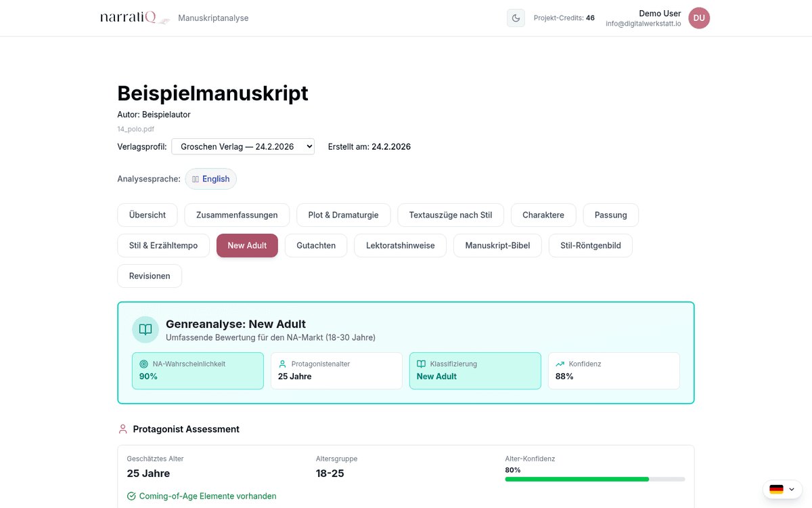
Task: Click the book icon beside Genreanalyse: New Adult
Action: 145,329
